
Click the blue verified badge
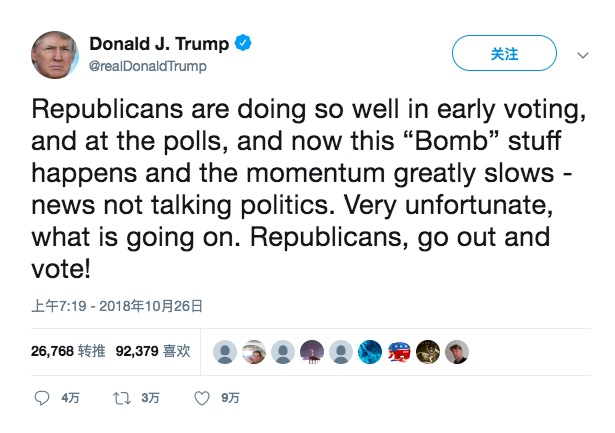point(243,43)
